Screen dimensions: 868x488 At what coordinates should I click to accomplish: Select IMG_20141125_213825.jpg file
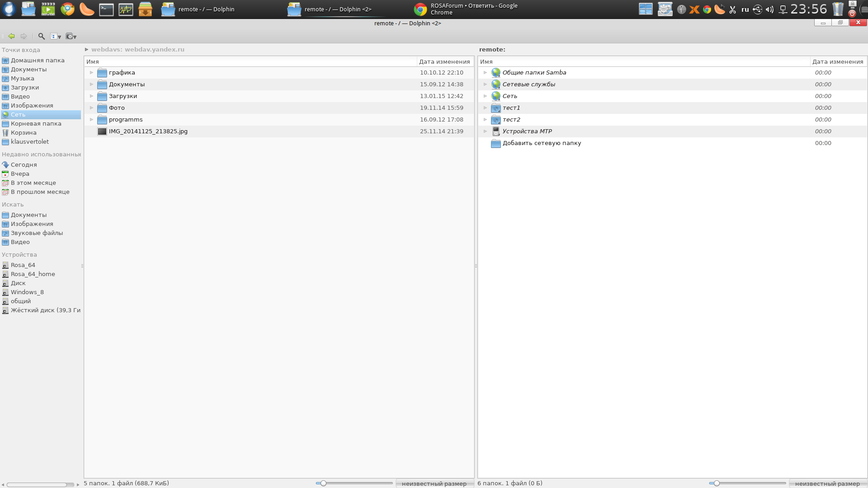148,131
